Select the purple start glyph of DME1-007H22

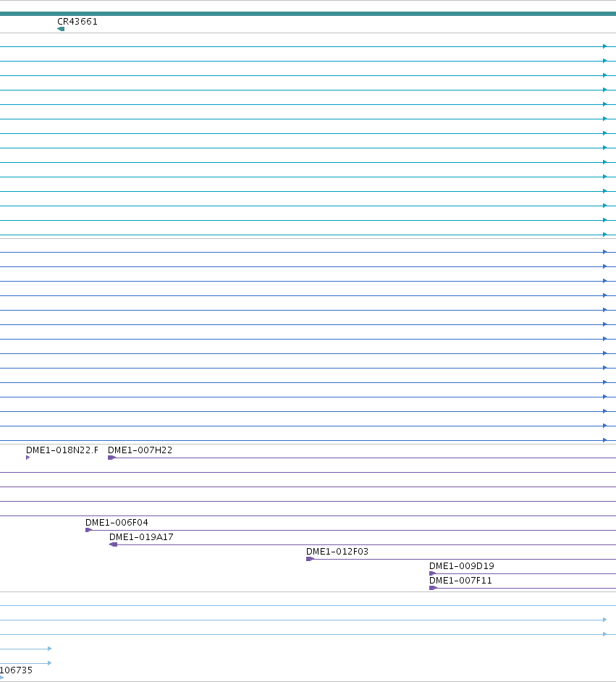pyautogui.click(x=111, y=458)
